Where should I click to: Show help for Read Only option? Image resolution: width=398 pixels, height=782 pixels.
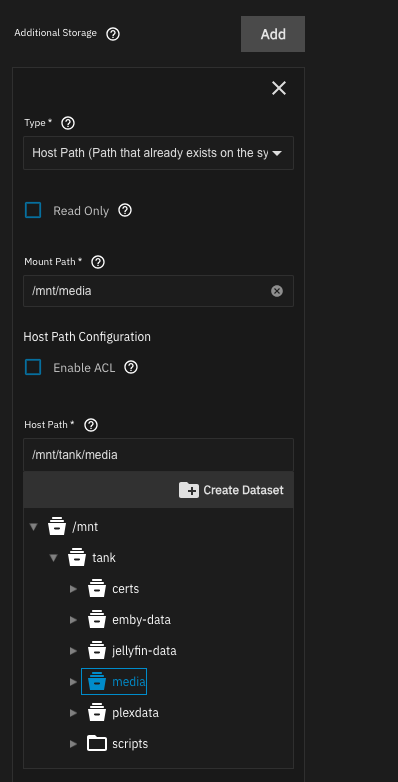click(x=125, y=210)
